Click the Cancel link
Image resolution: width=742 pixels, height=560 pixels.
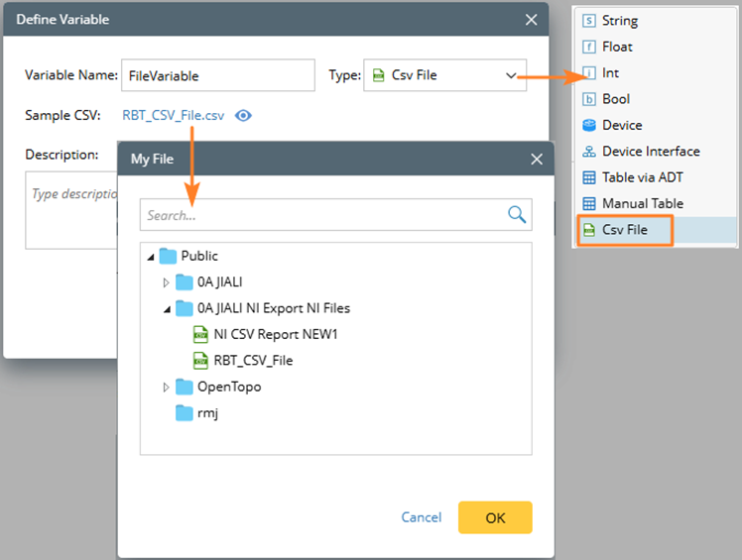tap(422, 517)
